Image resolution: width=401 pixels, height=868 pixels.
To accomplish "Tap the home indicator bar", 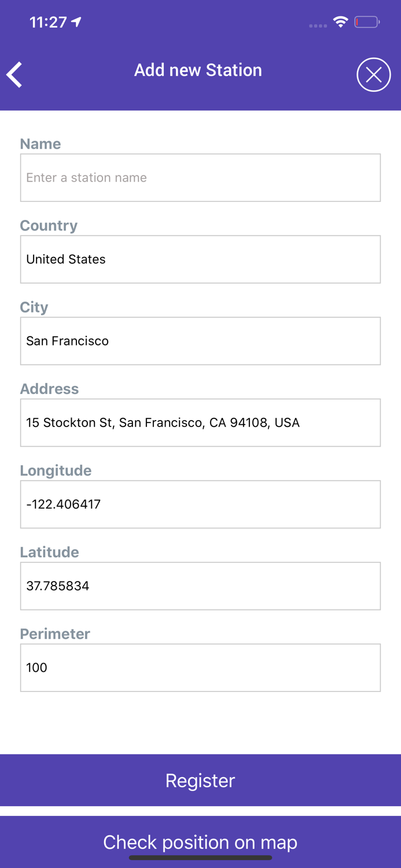I will (200, 858).
